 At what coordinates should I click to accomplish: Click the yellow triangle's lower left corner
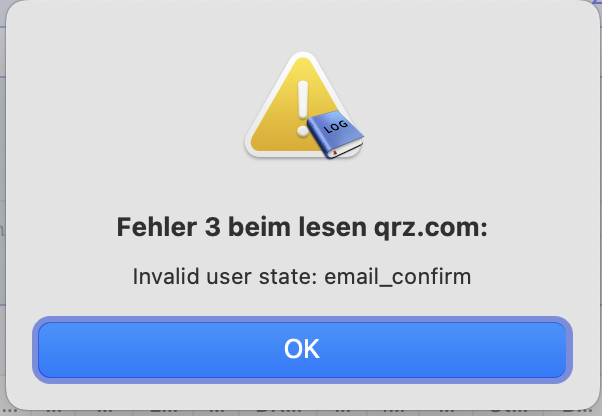click(x=255, y=148)
